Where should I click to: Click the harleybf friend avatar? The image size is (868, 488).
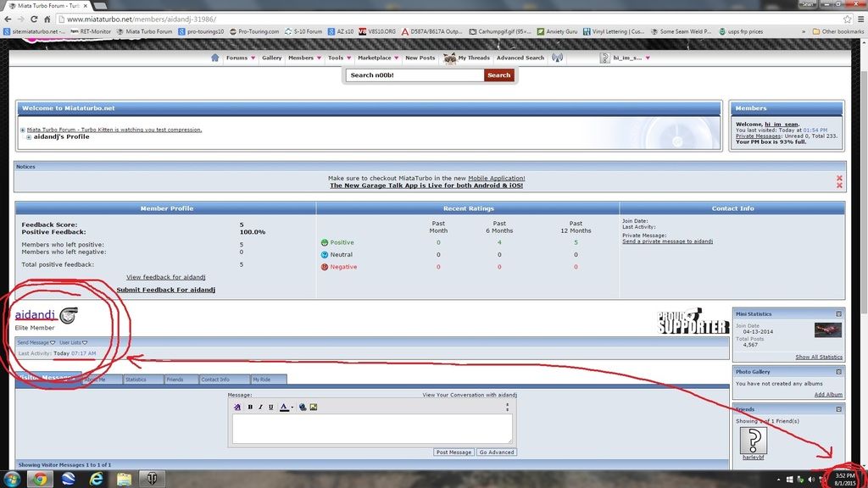coord(754,441)
